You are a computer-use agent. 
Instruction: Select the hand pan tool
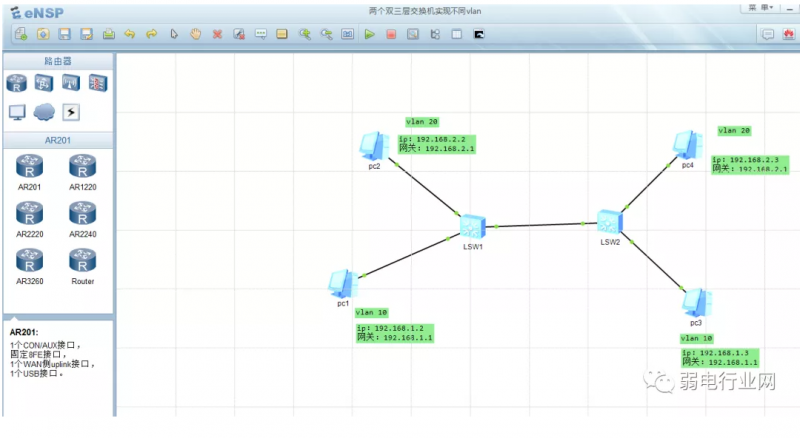(195, 34)
